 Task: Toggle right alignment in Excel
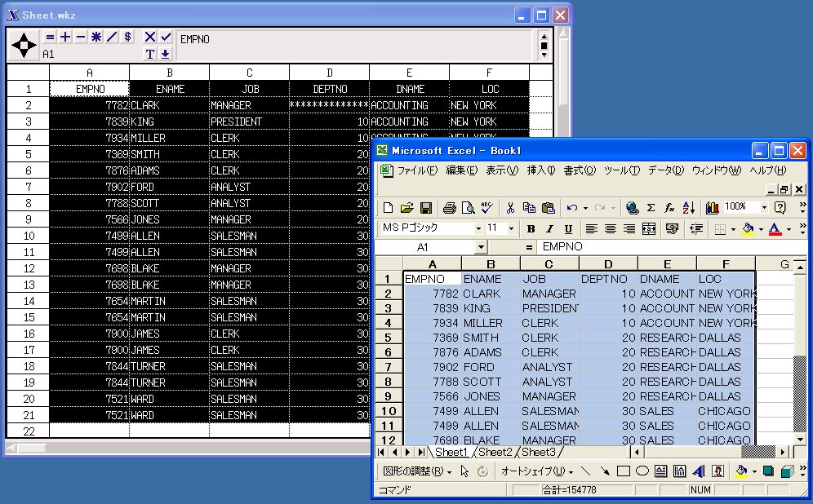click(629, 229)
